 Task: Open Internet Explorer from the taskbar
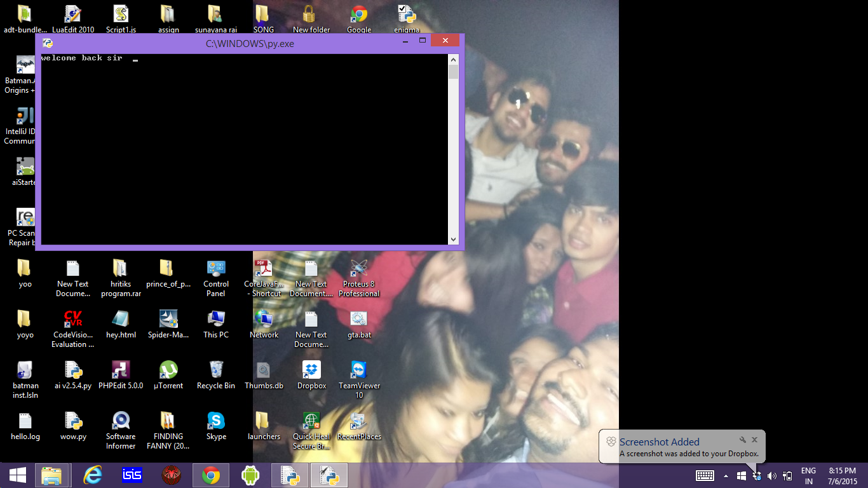(x=93, y=475)
